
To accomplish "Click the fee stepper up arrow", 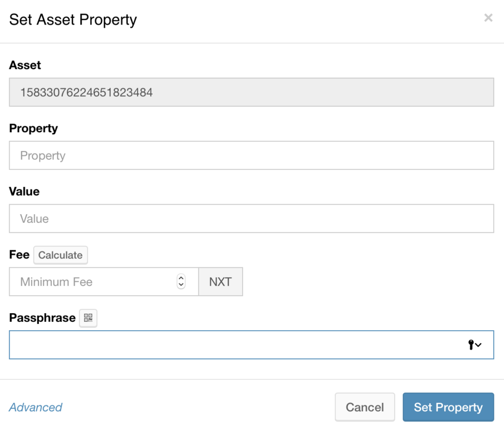I will pyautogui.click(x=181, y=278).
